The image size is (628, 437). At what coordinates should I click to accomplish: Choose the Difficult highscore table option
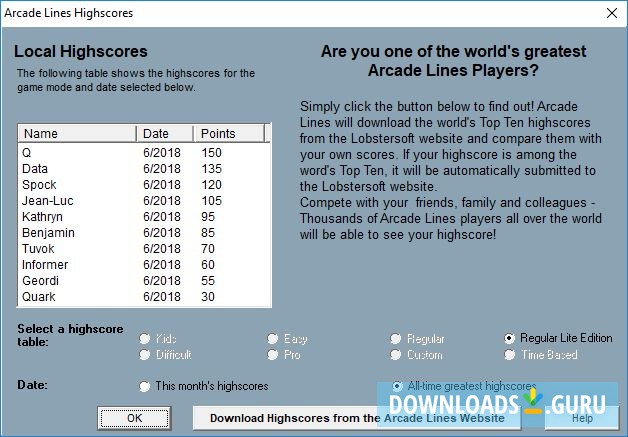(x=145, y=354)
